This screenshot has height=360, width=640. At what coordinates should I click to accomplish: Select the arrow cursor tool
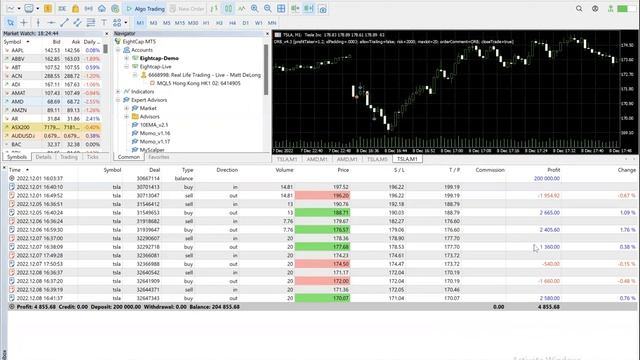click(11, 22)
